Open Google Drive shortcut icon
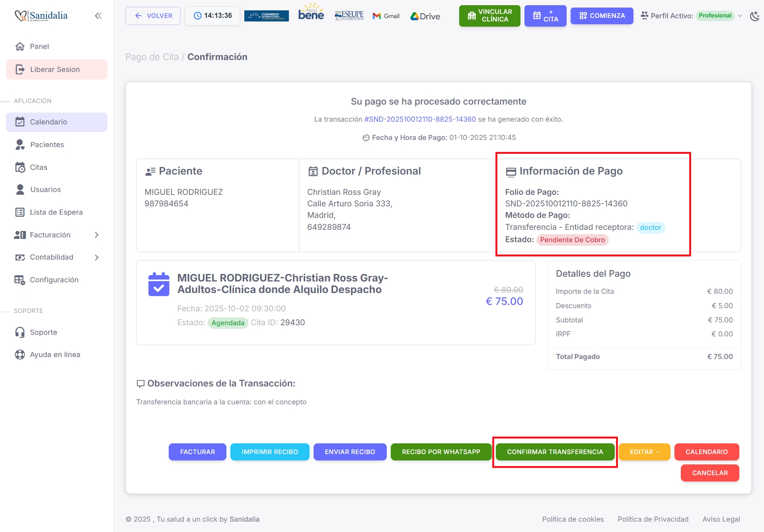 425,16
